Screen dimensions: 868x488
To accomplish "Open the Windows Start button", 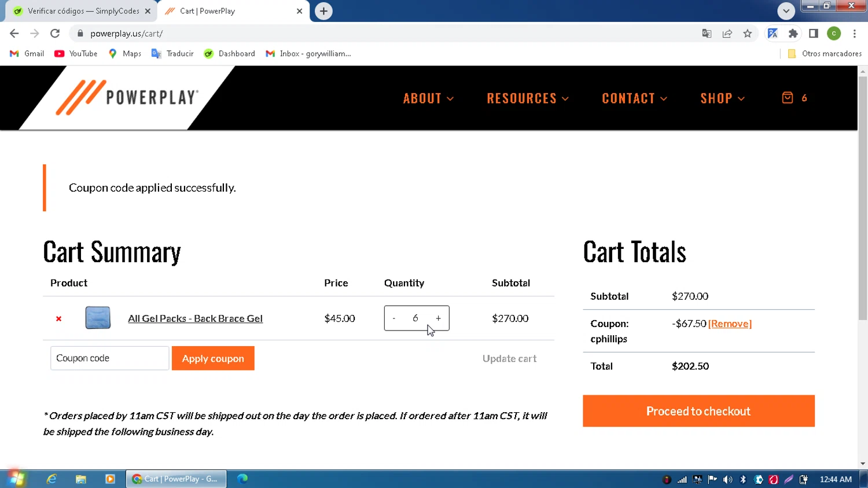I will click(16, 479).
